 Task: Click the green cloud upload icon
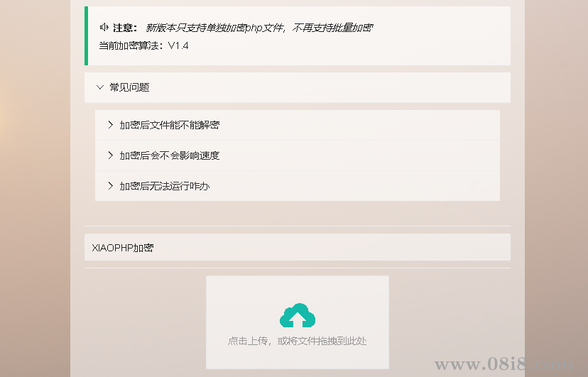(298, 315)
